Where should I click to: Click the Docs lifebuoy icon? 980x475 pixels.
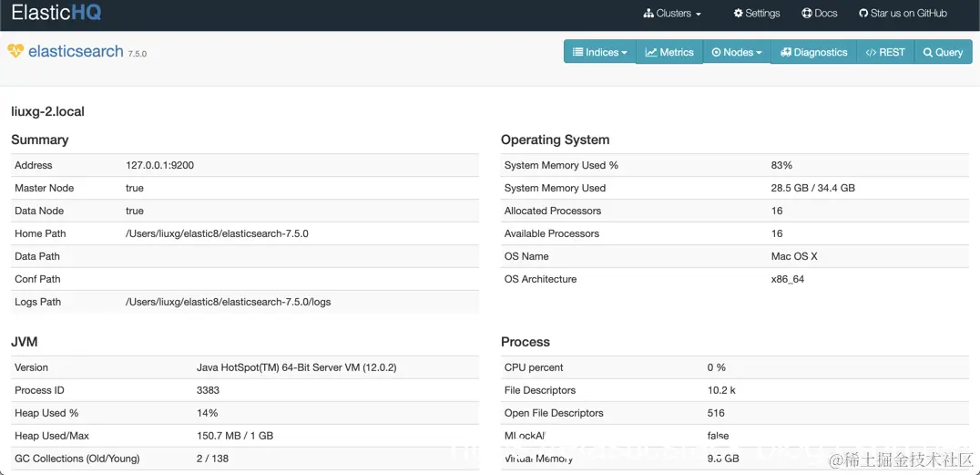tap(807, 13)
